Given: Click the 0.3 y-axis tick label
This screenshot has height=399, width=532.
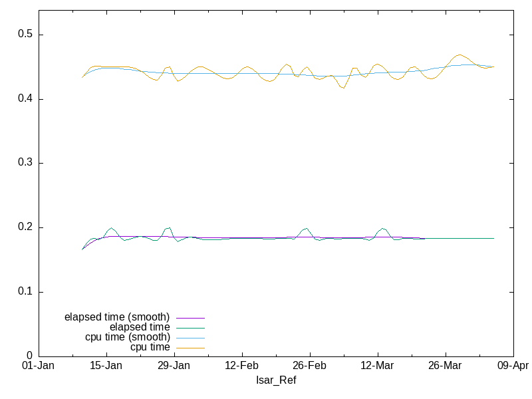Looking at the screenshot, I should 25,163.
